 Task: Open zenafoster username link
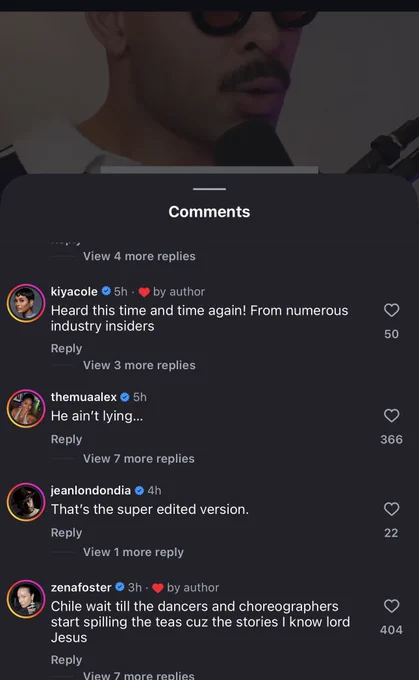81,587
